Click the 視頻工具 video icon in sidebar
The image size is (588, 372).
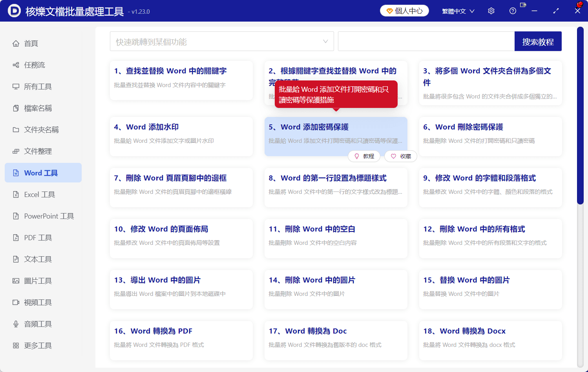pyautogui.click(x=16, y=302)
